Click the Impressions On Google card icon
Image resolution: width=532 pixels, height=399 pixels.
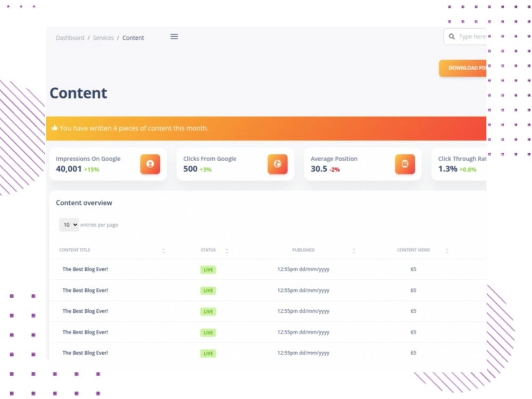coord(150,164)
